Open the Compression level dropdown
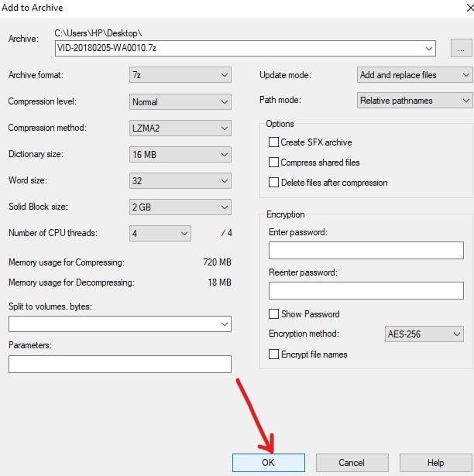The image size is (474, 476). 180,101
